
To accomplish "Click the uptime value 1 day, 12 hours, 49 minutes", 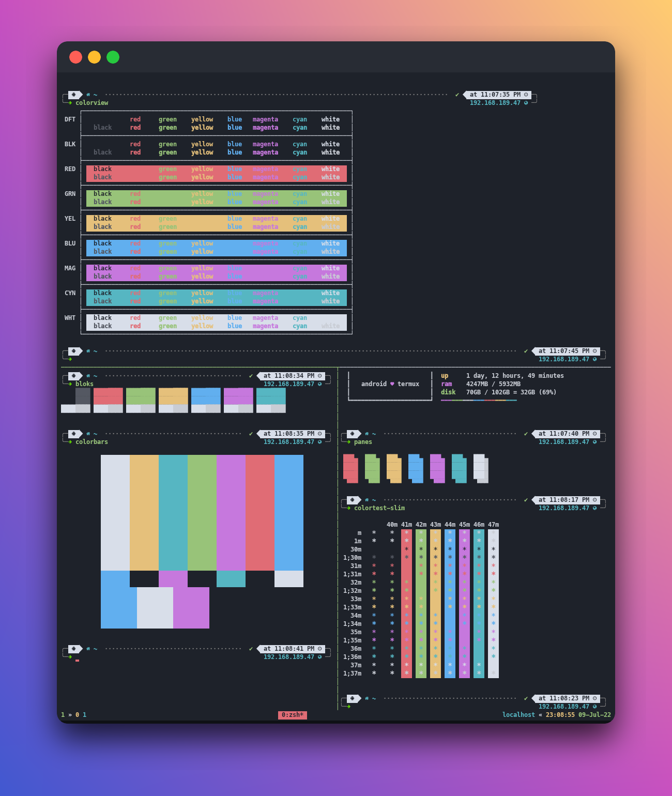I will click(515, 376).
